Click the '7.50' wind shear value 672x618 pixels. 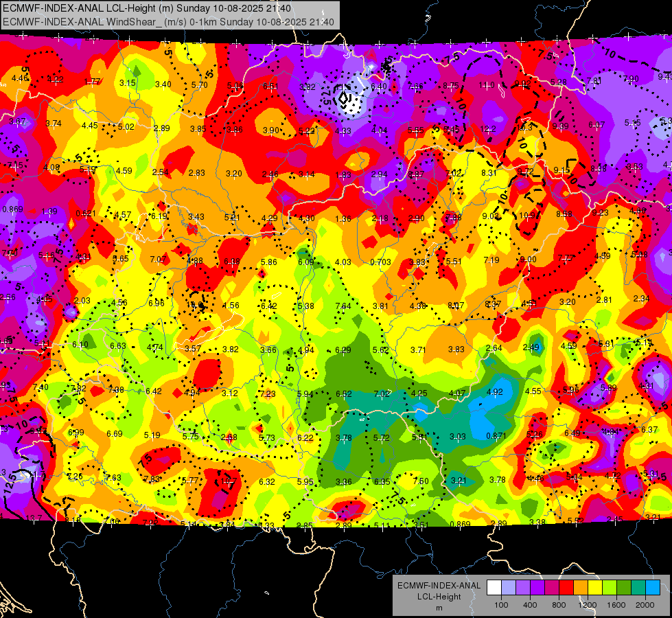click(x=420, y=481)
